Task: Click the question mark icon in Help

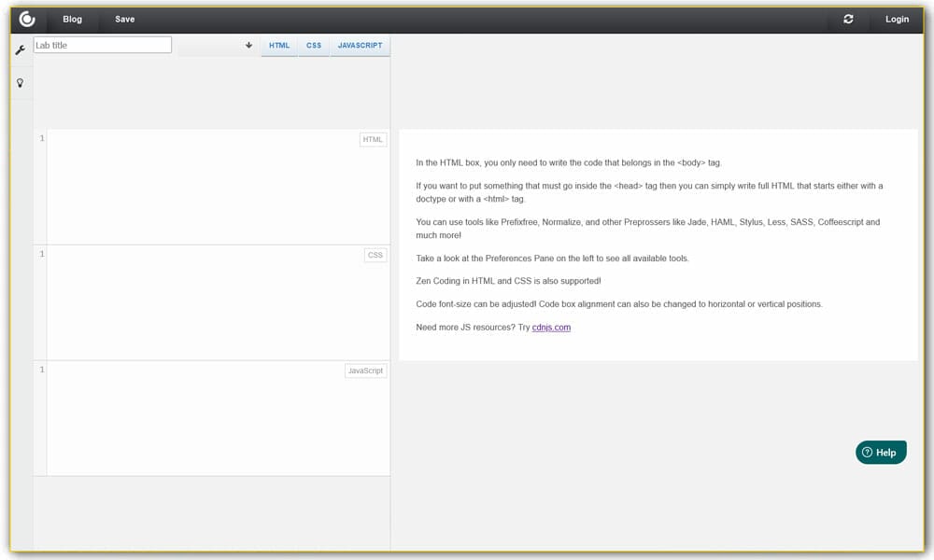Action: tap(867, 453)
